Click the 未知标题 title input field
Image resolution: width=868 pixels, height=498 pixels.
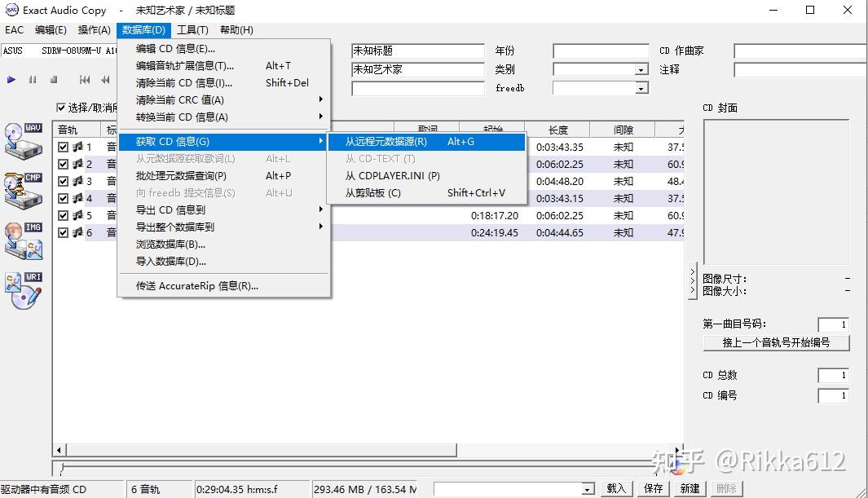coord(418,51)
